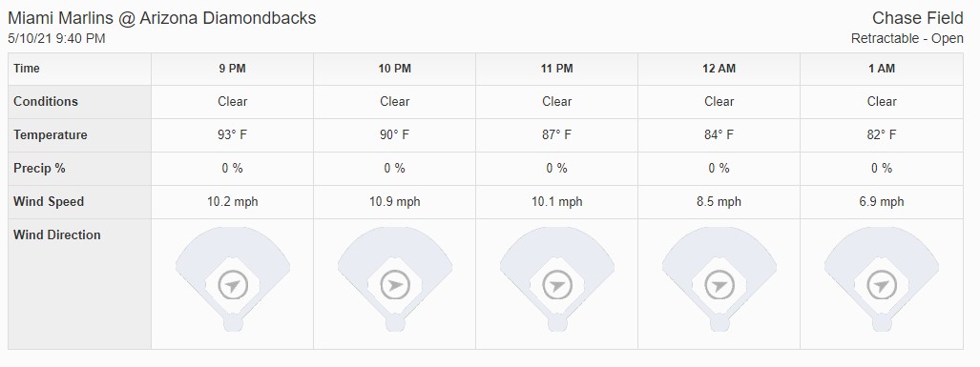The image size is (980, 367).
Task: Click the 1 AM wind direction arrow icon
Action: (882, 286)
